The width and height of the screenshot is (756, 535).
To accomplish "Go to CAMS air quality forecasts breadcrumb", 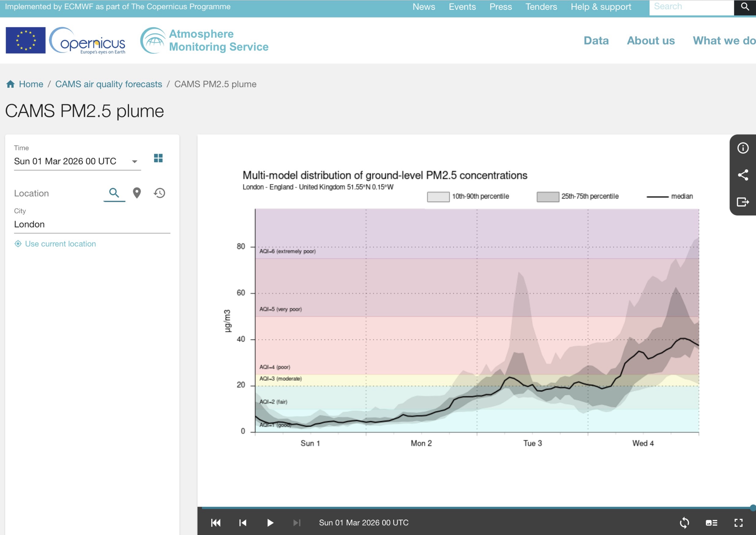I will pyautogui.click(x=108, y=84).
